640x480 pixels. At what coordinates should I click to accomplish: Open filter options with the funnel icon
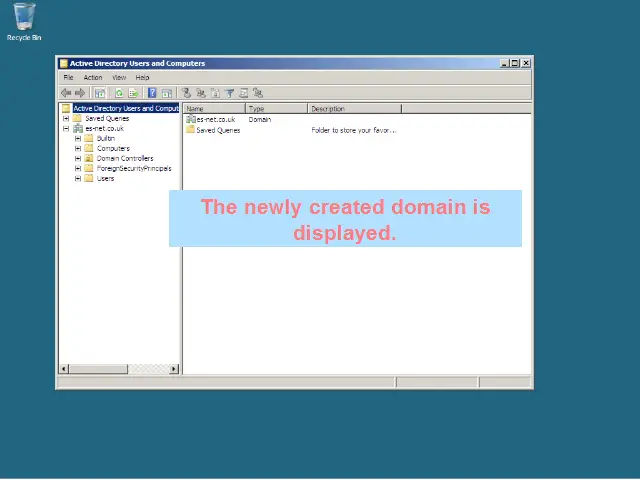tap(230, 93)
